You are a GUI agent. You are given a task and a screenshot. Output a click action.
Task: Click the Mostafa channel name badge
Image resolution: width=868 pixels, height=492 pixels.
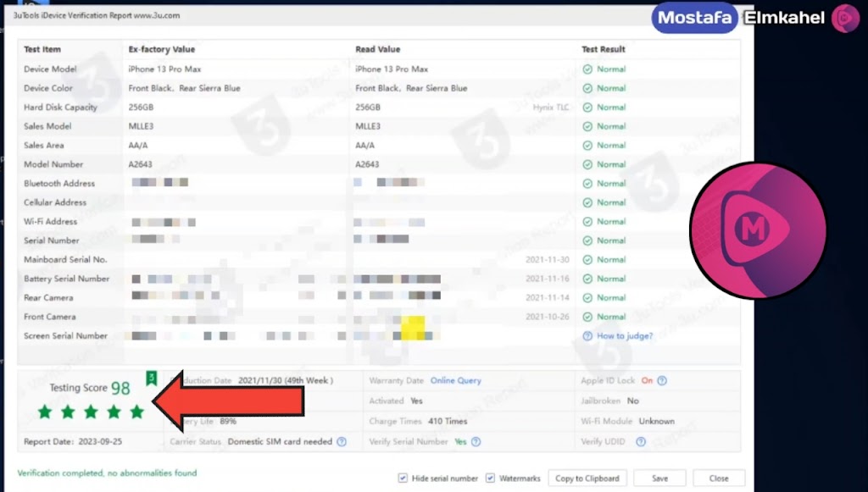tap(694, 18)
